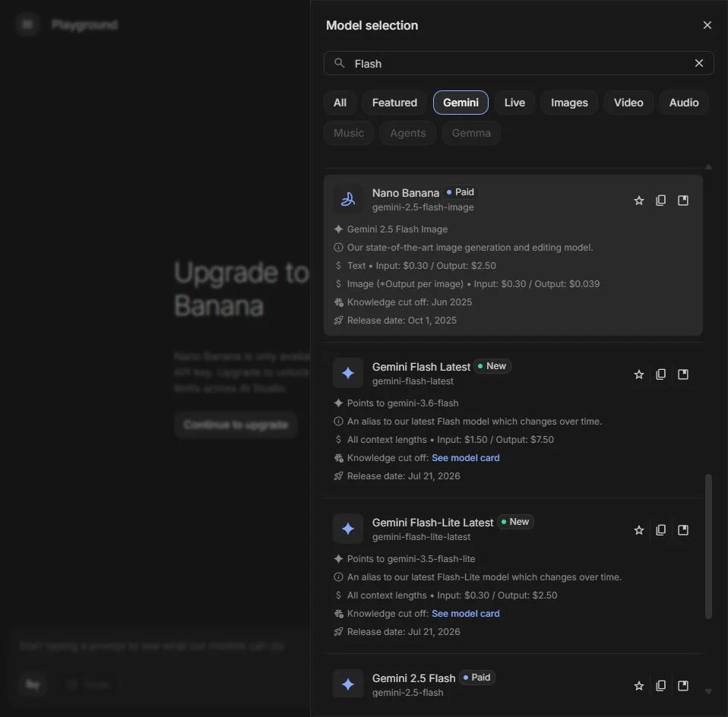This screenshot has width=728, height=717.
Task: Click into the model search field
Action: point(518,63)
